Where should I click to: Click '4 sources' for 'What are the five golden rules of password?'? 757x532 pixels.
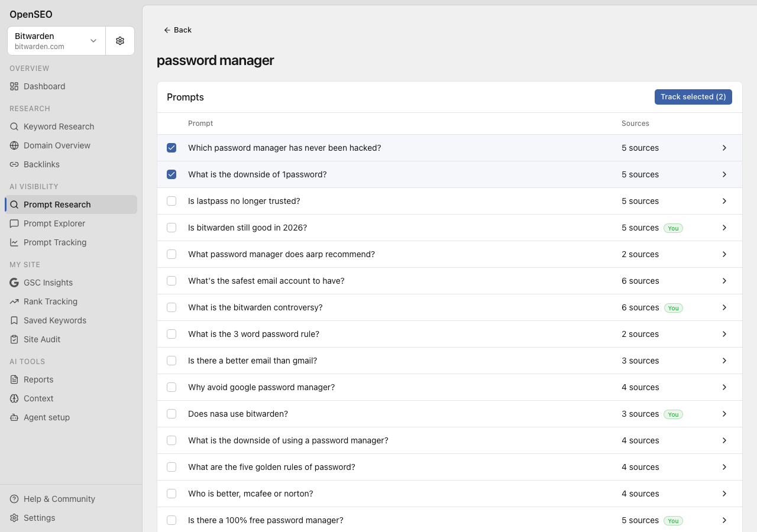(x=640, y=467)
